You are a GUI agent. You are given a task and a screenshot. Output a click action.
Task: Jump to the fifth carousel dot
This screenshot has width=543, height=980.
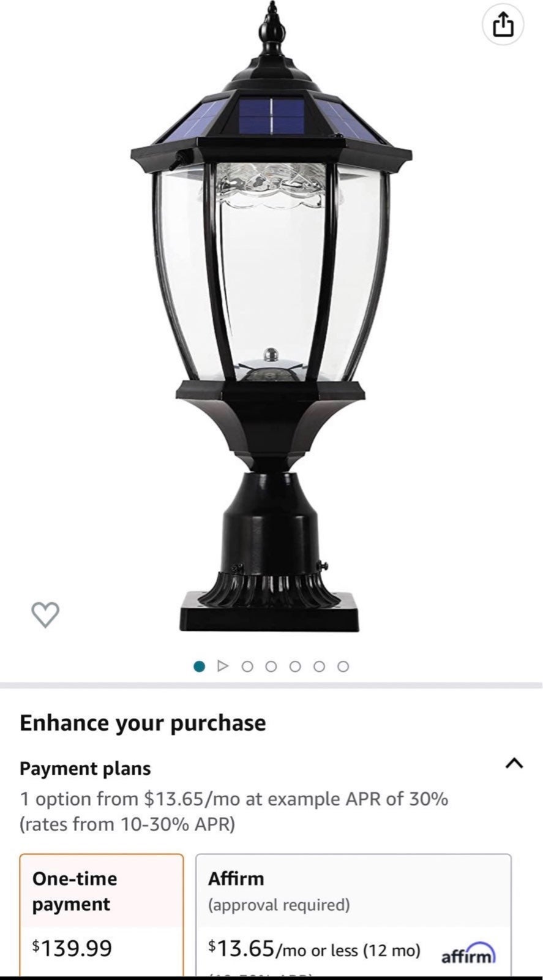tap(295, 666)
